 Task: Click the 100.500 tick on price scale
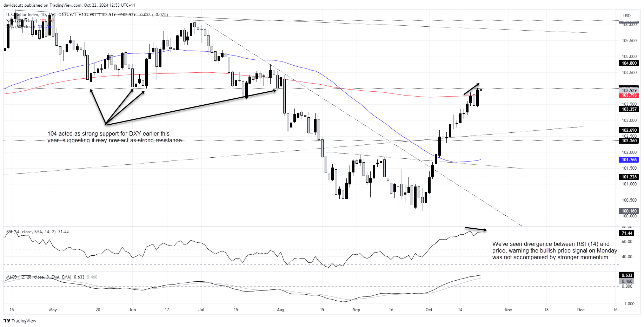pos(629,200)
